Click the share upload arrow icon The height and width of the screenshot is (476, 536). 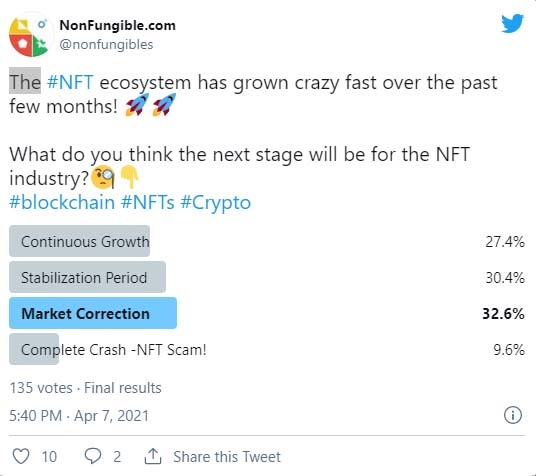pyautogui.click(x=153, y=456)
